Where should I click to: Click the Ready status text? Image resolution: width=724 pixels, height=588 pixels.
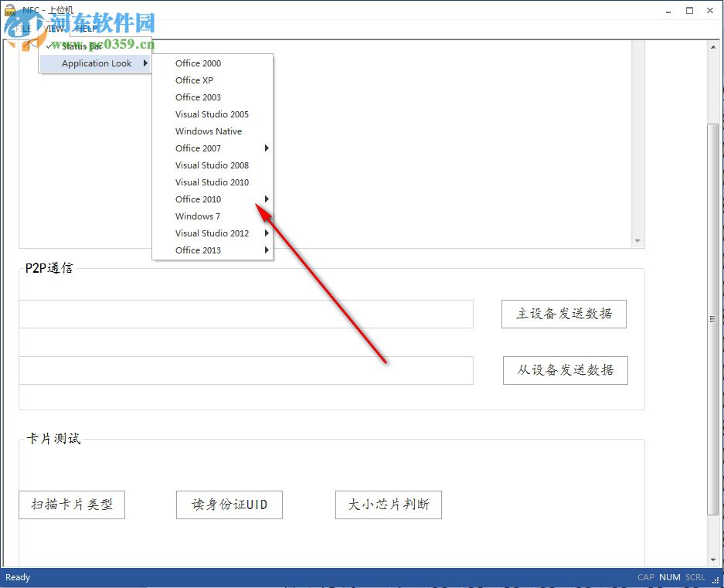18,577
